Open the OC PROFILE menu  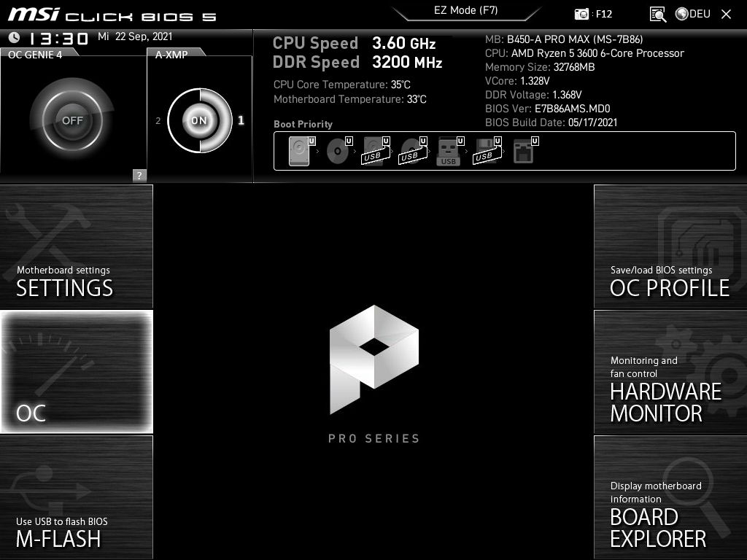click(670, 246)
